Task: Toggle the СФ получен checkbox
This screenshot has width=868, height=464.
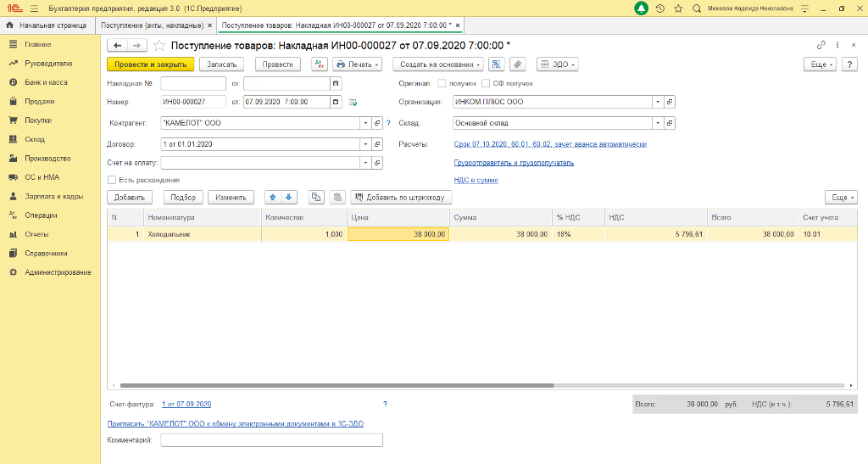Action: (486, 83)
